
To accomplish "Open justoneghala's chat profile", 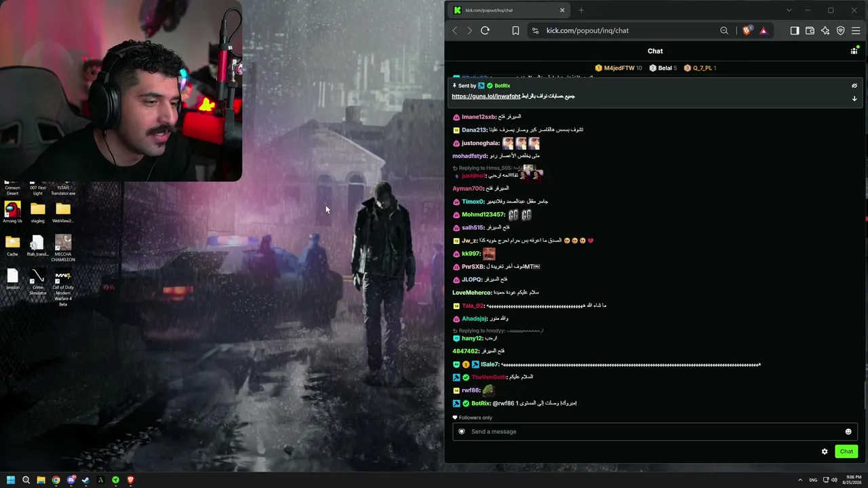I will [x=480, y=144].
